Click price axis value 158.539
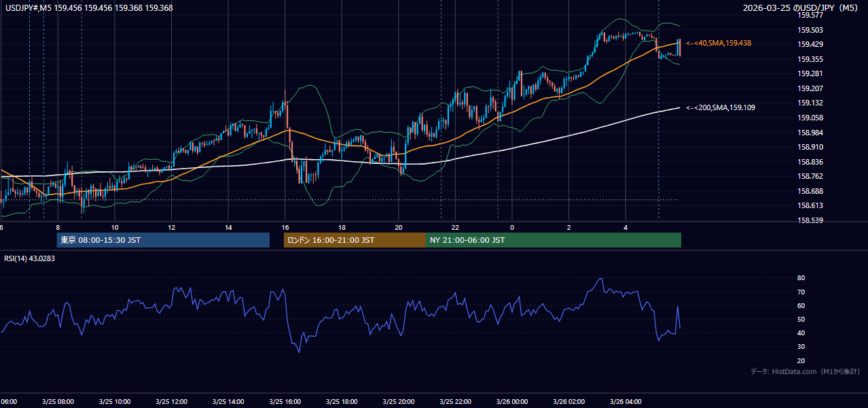The width and height of the screenshot is (868, 408). (810, 220)
